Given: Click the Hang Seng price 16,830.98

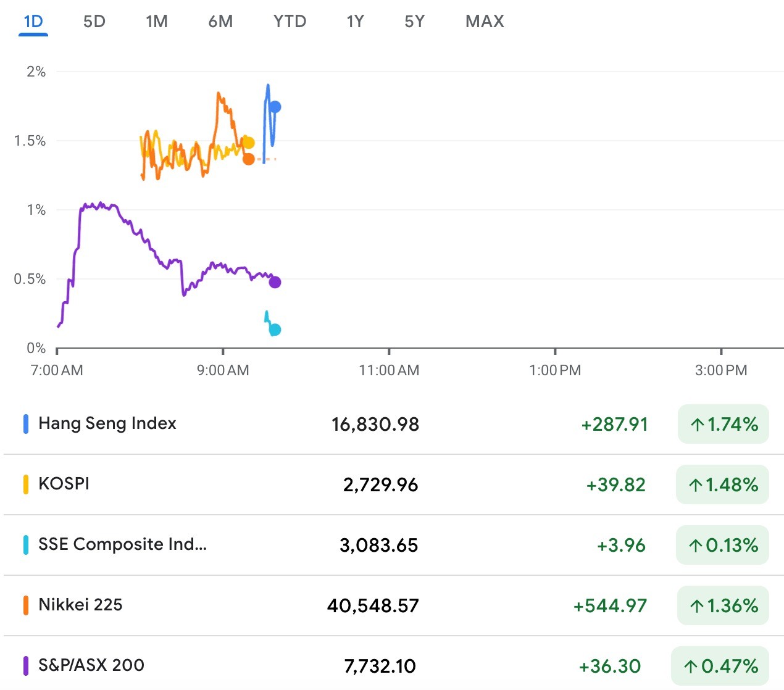Looking at the screenshot, I should [375, 425].
